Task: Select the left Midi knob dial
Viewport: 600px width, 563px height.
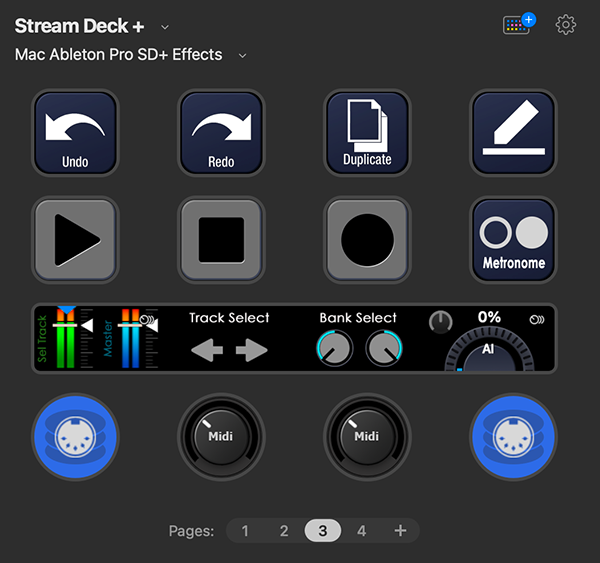Action: (x=221, y=437)
